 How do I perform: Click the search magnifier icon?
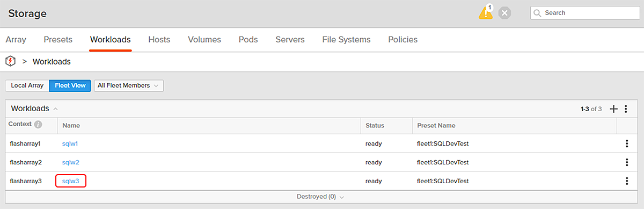point(538,13)
